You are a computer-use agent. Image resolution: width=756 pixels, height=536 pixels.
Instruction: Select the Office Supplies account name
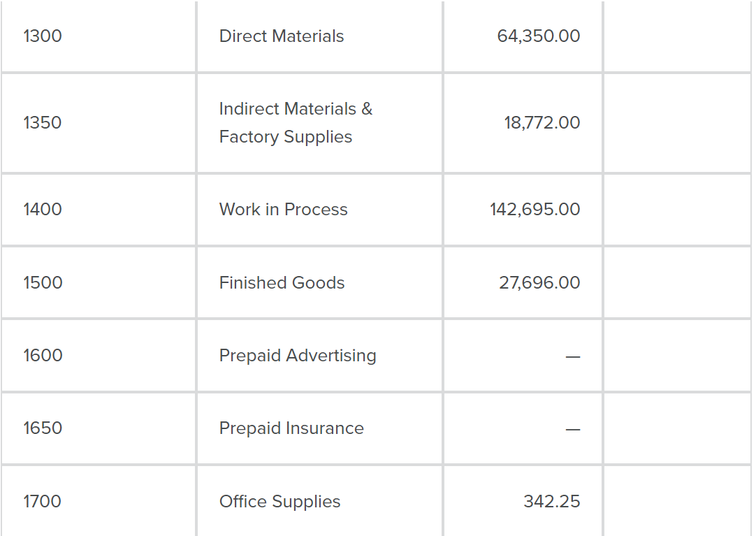point(279,502)
